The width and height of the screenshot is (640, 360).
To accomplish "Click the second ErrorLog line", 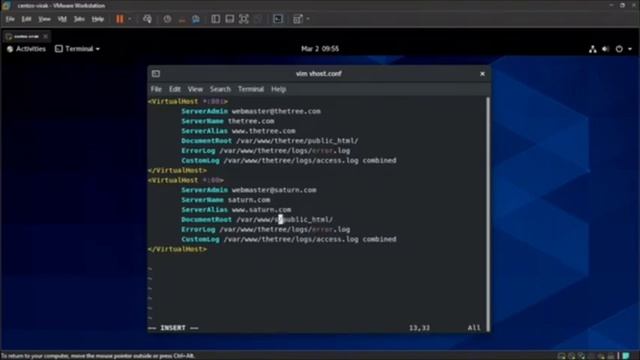I will click(266, 229).
